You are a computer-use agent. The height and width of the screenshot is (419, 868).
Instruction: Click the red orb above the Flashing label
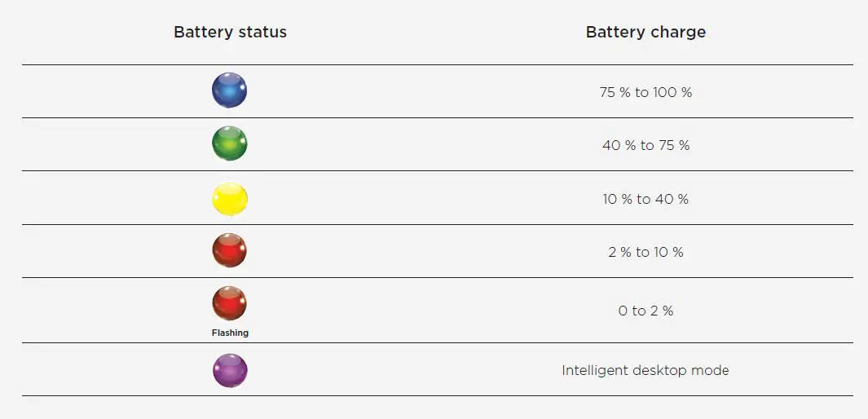pyautogui.click(x=229, y=304)
